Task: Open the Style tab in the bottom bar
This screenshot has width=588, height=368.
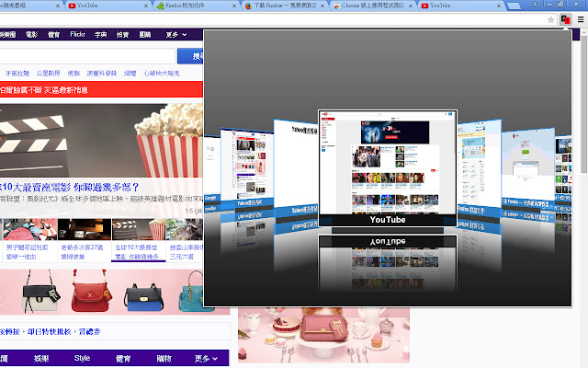Action: pyautogui.click(x=82, y=359)
